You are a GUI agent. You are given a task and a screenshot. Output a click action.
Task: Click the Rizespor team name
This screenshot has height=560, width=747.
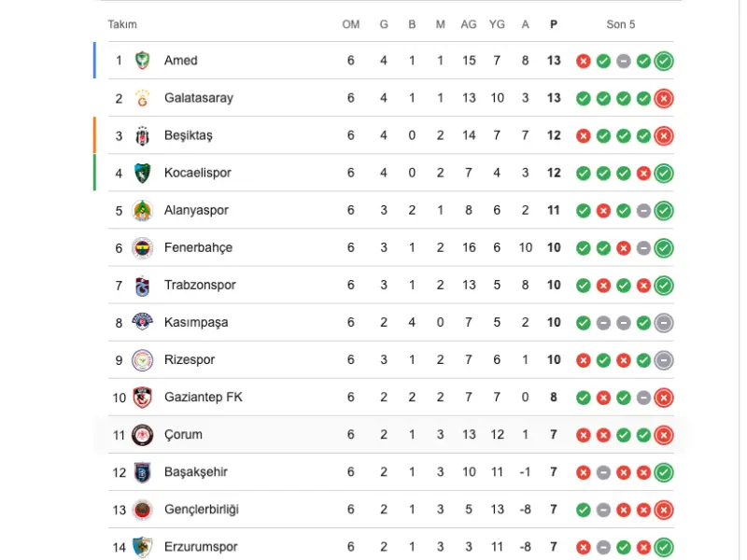(190, 359)
